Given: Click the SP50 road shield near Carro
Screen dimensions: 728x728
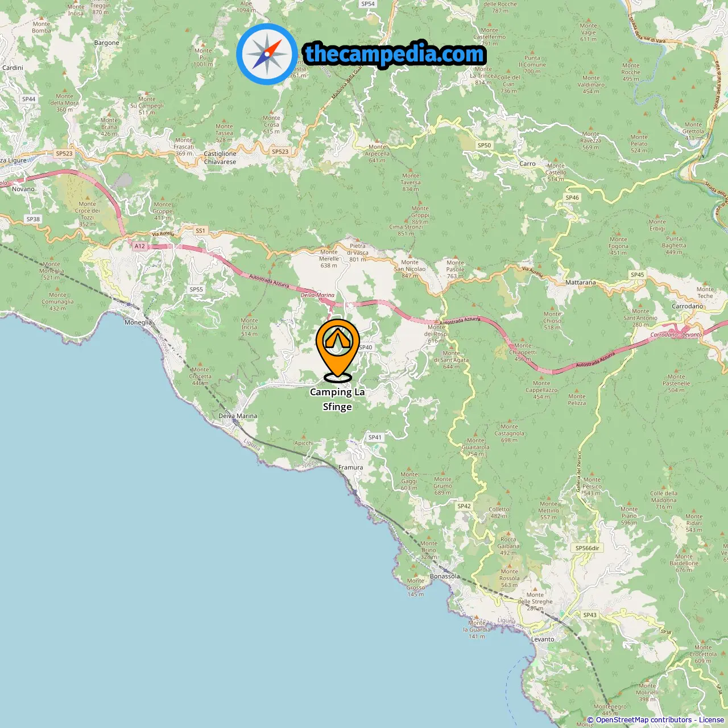Looking at the screenshot, I should pyautogui.click(x=484, y=145).
